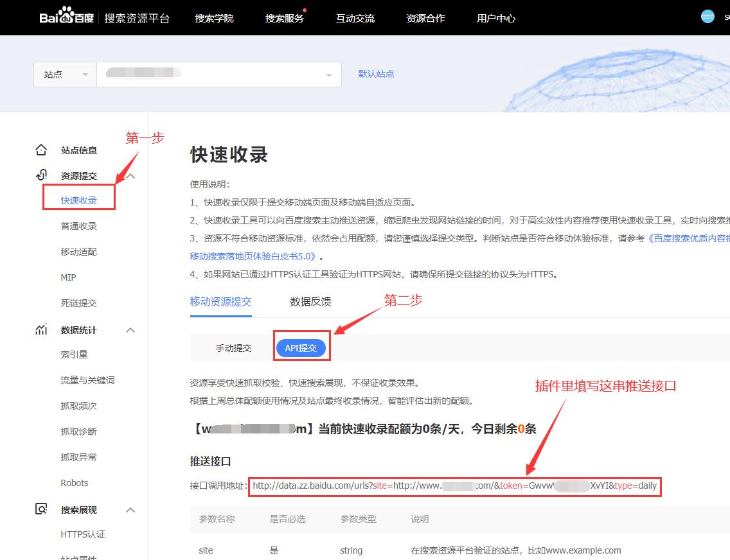Select Robots in the sidebar
Screen dimensions: 730x560
coord(75,483)
